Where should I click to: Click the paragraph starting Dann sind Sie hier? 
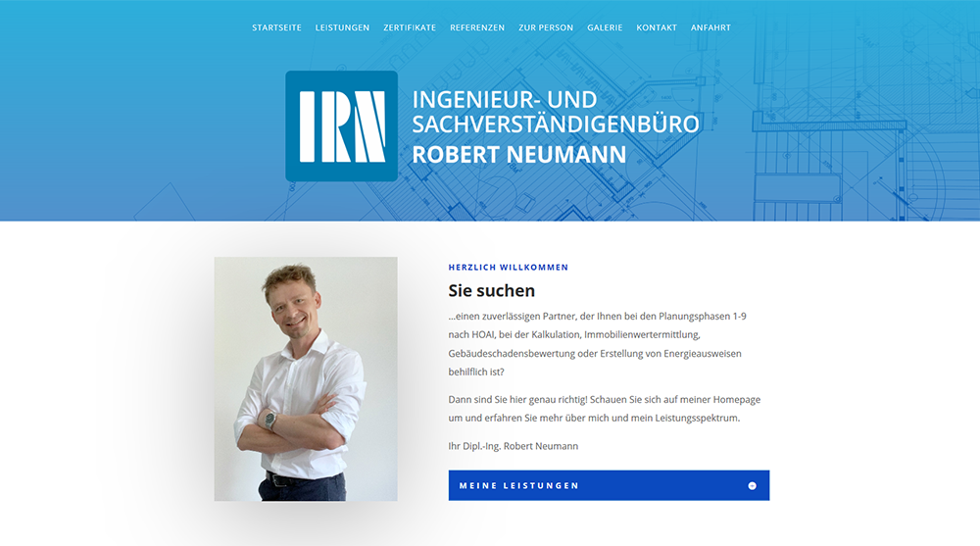click(x=605, y=409)
